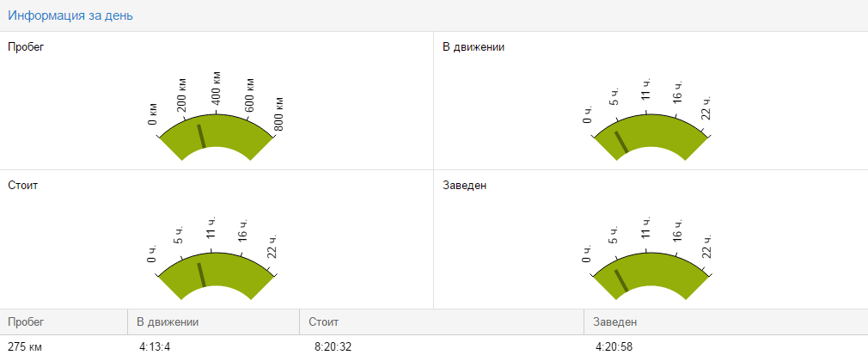This screenshot has height=355, width=868.
Task: Click the "Информация за день" panel title
Action: (70, 15)
